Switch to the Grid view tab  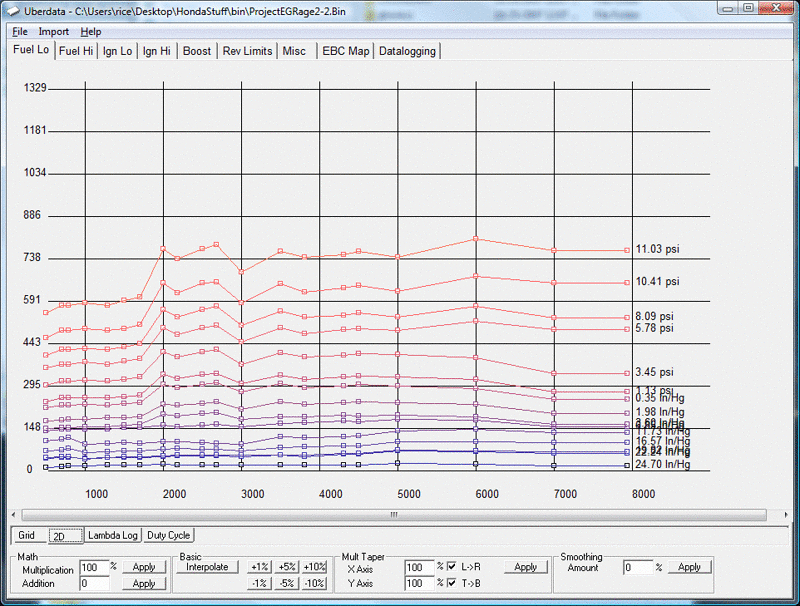(x=26, y=535)
